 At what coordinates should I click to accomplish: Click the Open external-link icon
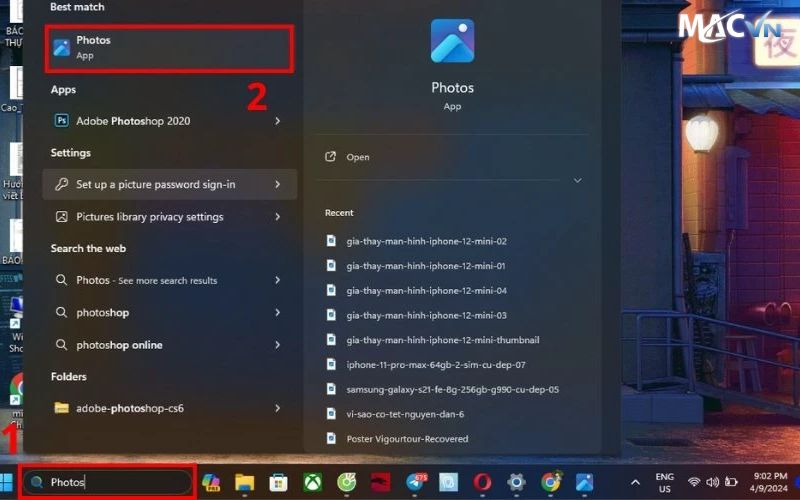click(331, 157)
